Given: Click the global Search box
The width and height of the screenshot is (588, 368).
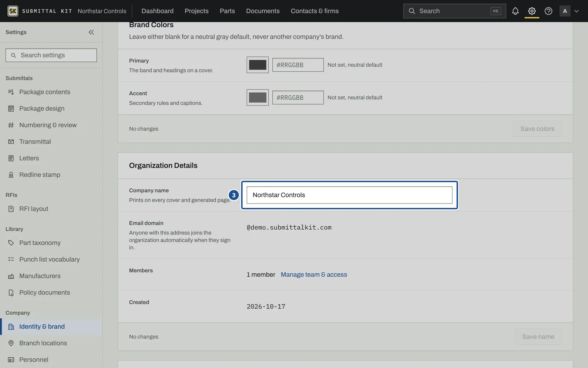Looking at the screenshot, I should pos(455,11).
